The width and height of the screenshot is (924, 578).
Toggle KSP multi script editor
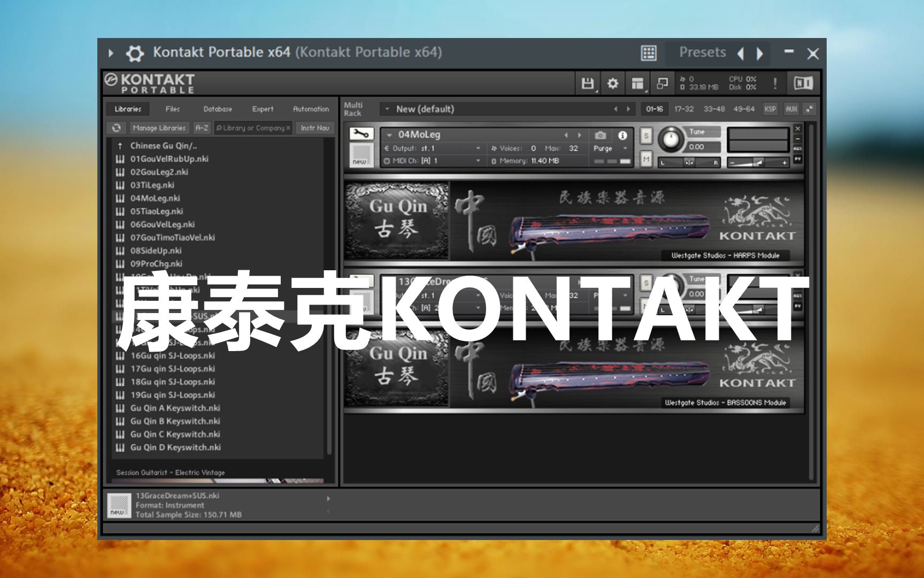[770, 109]
